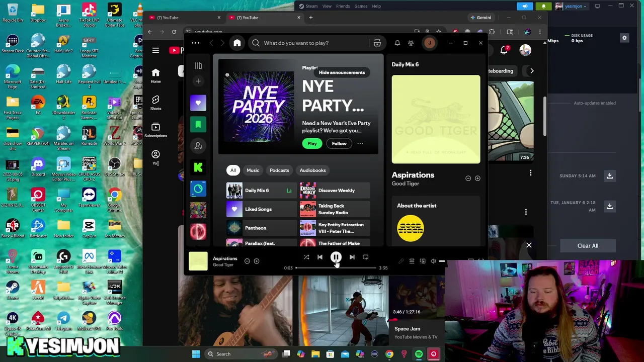Viewport: 644px width, 362px height.
Task: Open Daily Mix 6 shortcut
Action: tap(261, 191)
